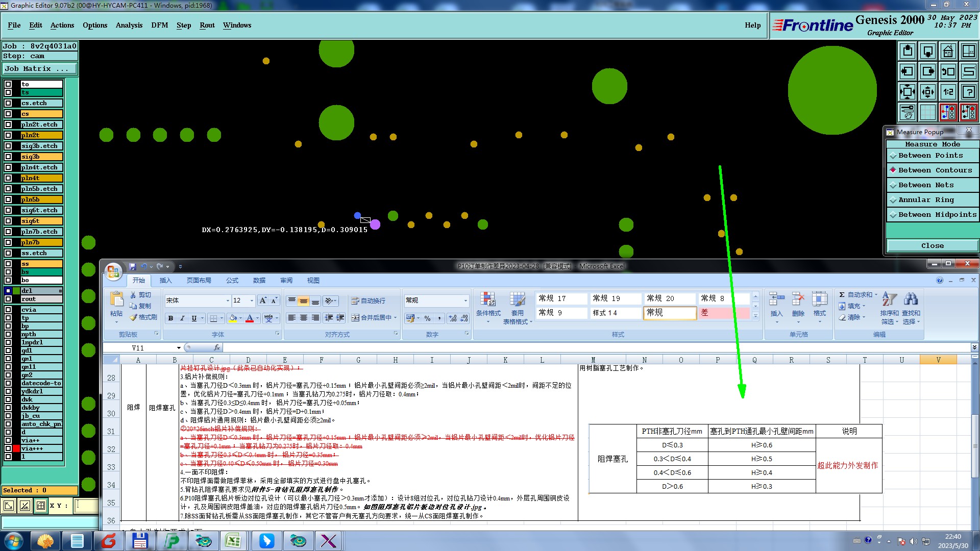Toggle visibility checkbox for layer cs

click(8, 114)
